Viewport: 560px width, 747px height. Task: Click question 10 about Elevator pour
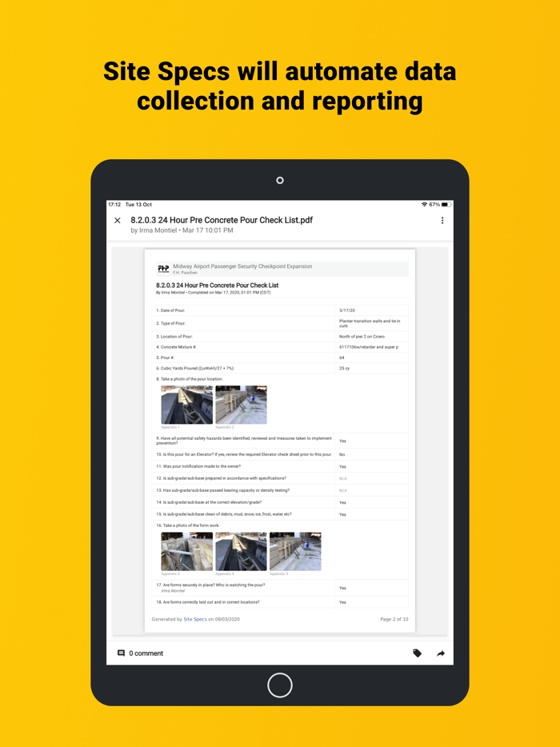pyautogui.click(x=243, y=454)
